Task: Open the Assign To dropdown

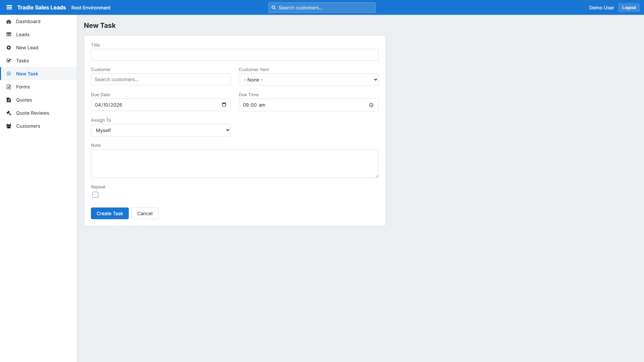Action: (161, 130)
